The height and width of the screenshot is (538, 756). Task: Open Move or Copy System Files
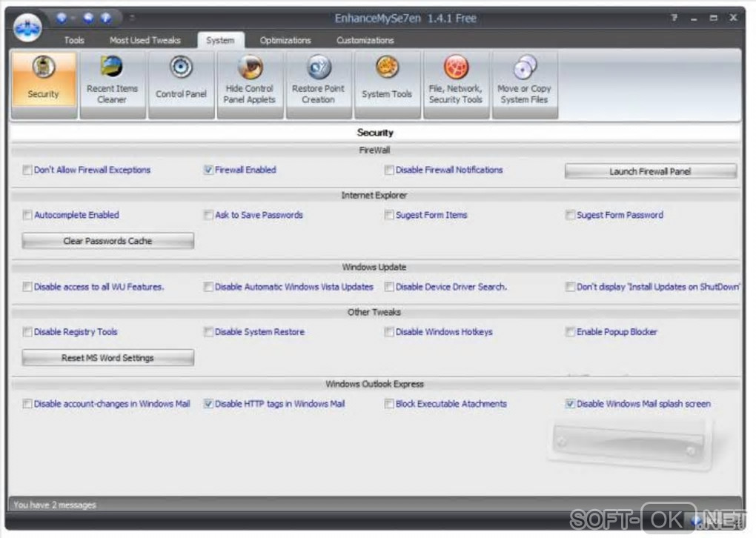click(x=525, y=84)
